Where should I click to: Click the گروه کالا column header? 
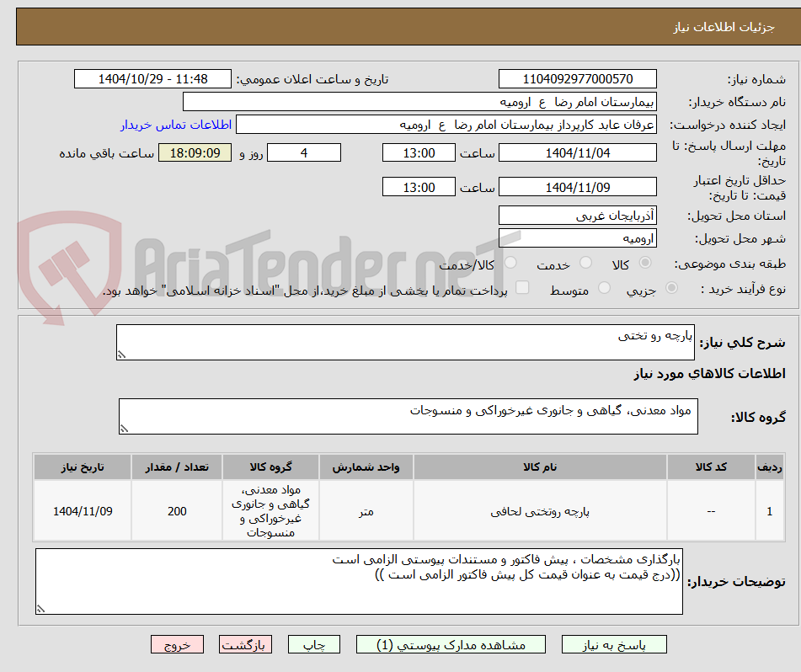click(270, 467)
